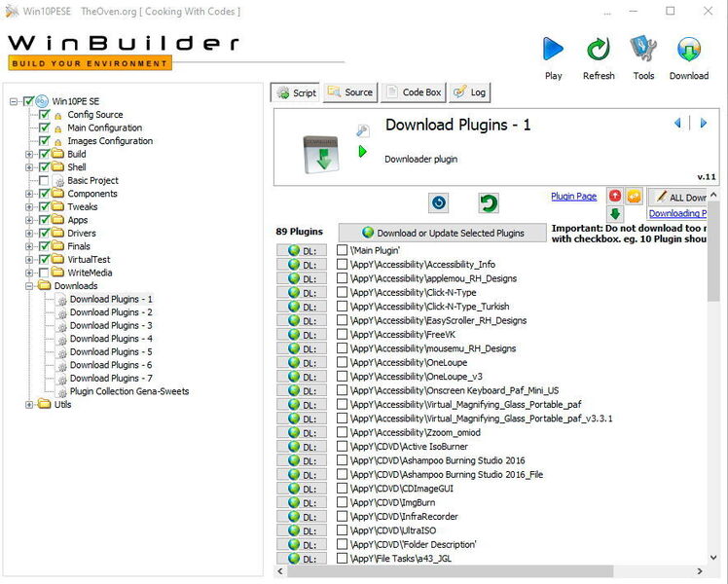Viewport: 728px width, 584px height.
Task: Click the DL button for Zzoom_omiod row
Action: (302, 433)
